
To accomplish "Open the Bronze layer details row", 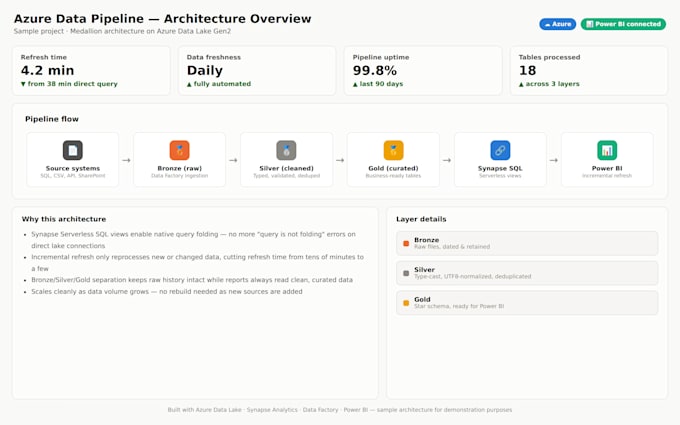I will pos(527,243).
